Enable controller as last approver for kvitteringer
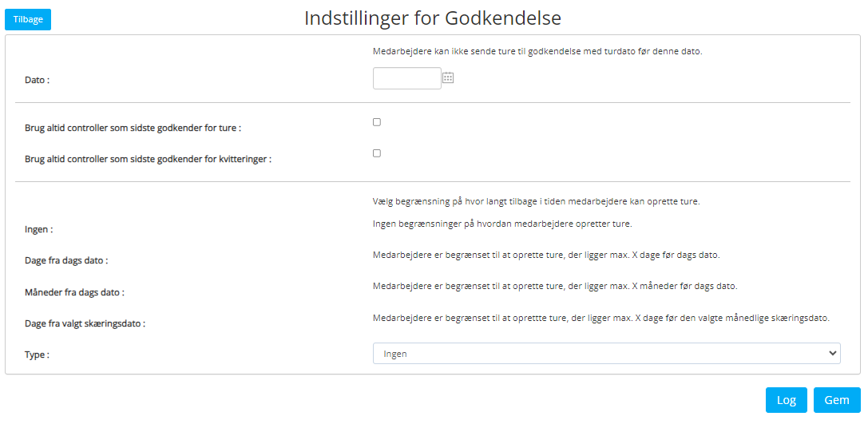Screen dimensions: 868x428 (x=377, y=153)
